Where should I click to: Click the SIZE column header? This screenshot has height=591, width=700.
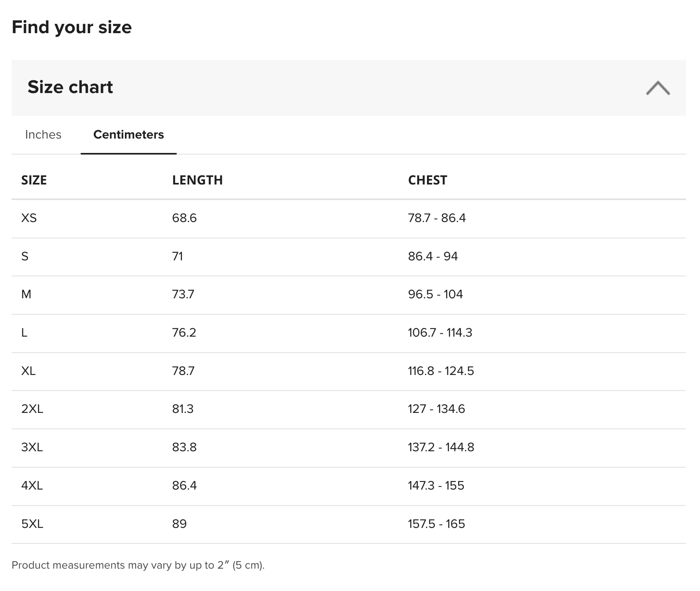[x=34, y=180]
